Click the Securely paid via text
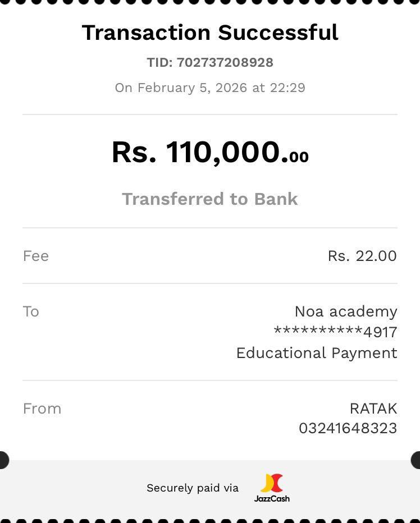Image resolution: width=420 pixels, height=523 pixels. (x=193, y=488)
